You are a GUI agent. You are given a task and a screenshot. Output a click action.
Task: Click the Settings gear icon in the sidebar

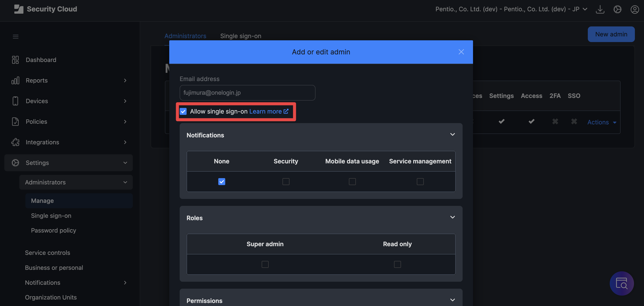click(x=15, y=163)
